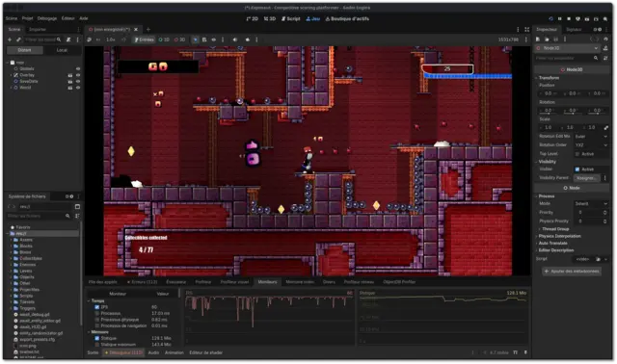Viewport: 617px width, 364px height.
Task: Click Ajouter des métadonnées button
Action: [572, 272]
